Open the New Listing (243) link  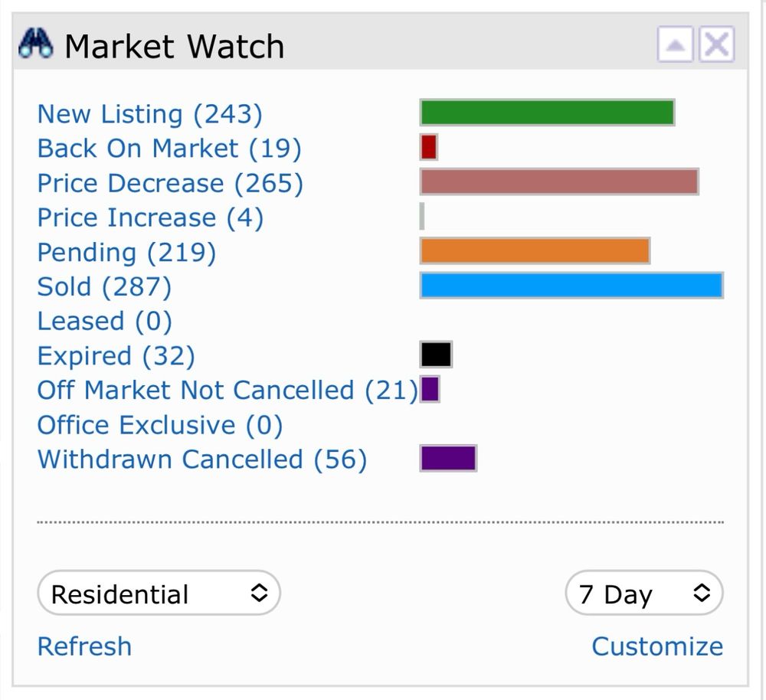[150, 114]
